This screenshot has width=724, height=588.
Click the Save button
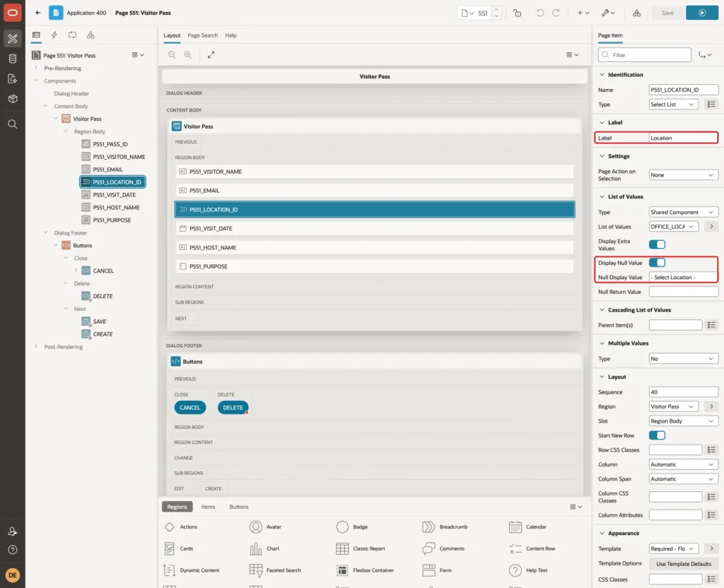click(667, 13)
